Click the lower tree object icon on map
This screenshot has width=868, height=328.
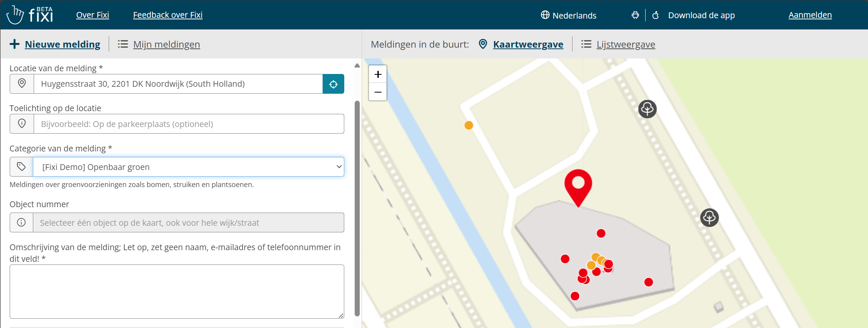(709, 218)
